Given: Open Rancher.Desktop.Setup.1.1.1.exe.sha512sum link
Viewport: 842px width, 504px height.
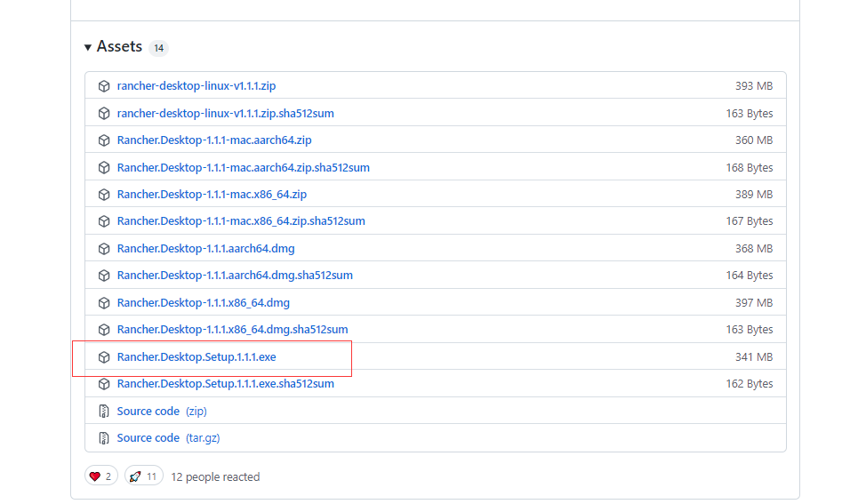Looking at the screenshot, I should (x=226, y=384).
